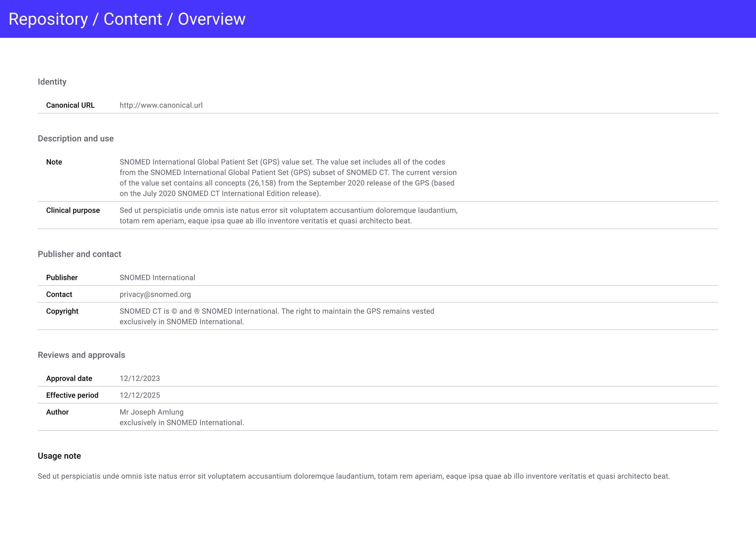Click the Publisher value SNOMED International

click(157, 278)
